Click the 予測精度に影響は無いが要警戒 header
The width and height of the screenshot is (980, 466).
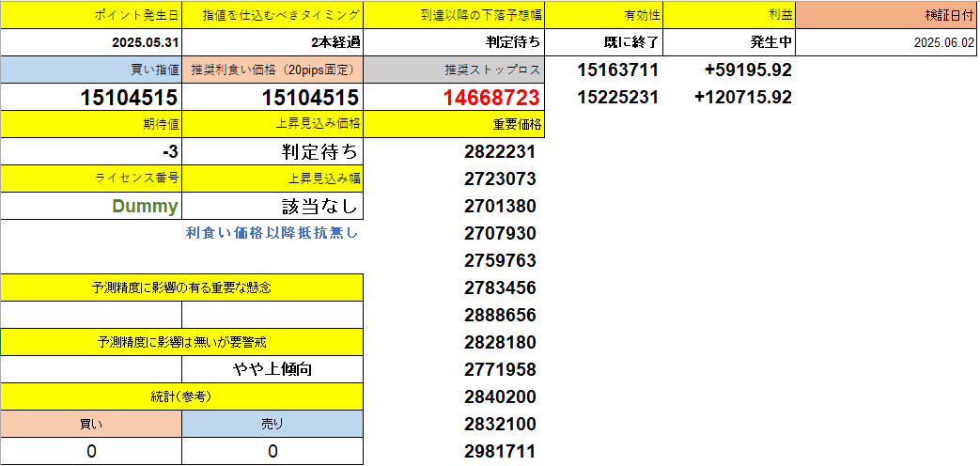pyautogui.click(x=181, y=342)
